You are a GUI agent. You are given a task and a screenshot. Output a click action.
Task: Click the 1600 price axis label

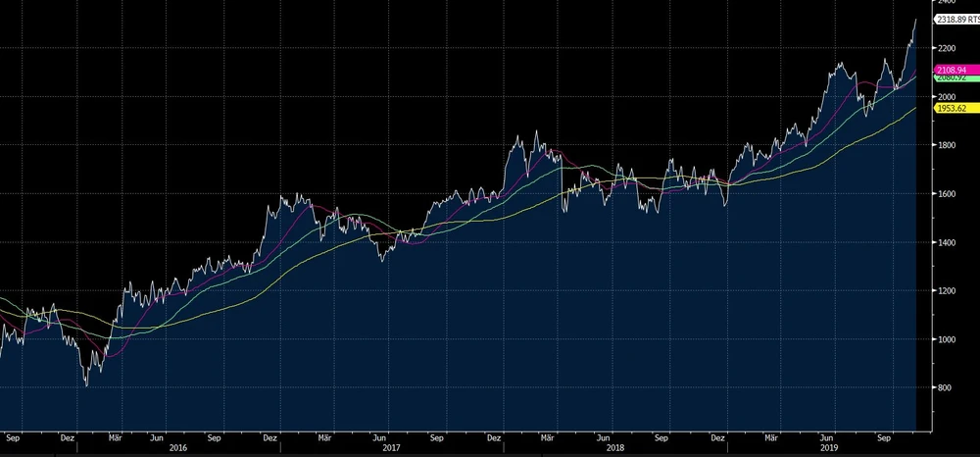948,194
